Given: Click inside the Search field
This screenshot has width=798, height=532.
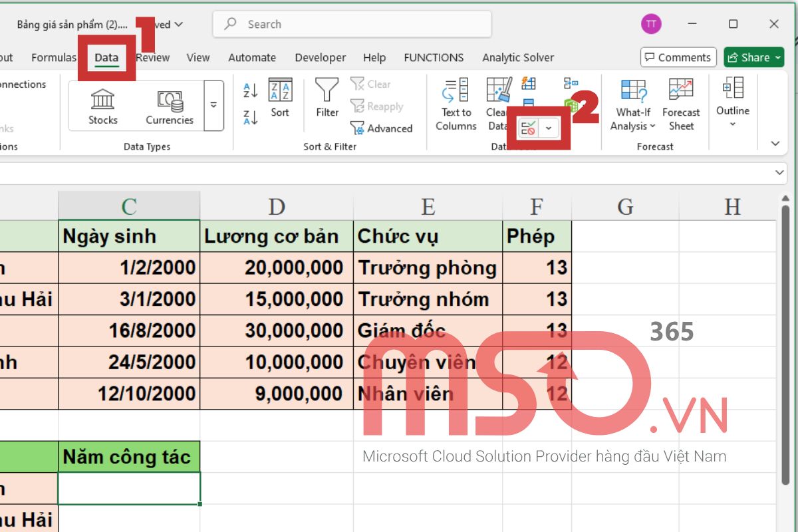Looking at the screenshot, I should [x=352, y=24].
